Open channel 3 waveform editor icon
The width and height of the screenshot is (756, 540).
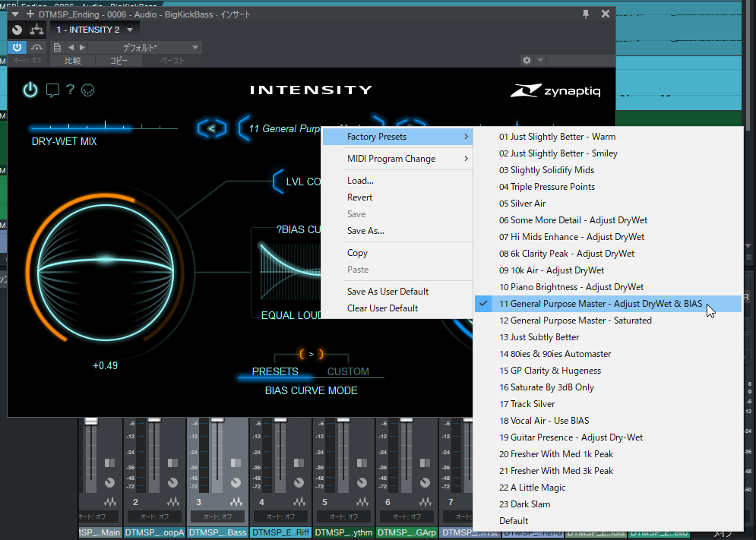click(x=236, y=502)
